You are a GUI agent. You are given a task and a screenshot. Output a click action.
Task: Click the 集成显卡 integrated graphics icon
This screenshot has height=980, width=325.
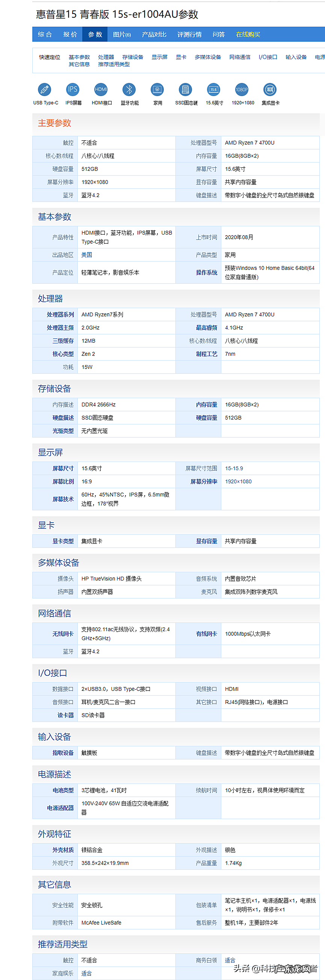coord(270,89)
